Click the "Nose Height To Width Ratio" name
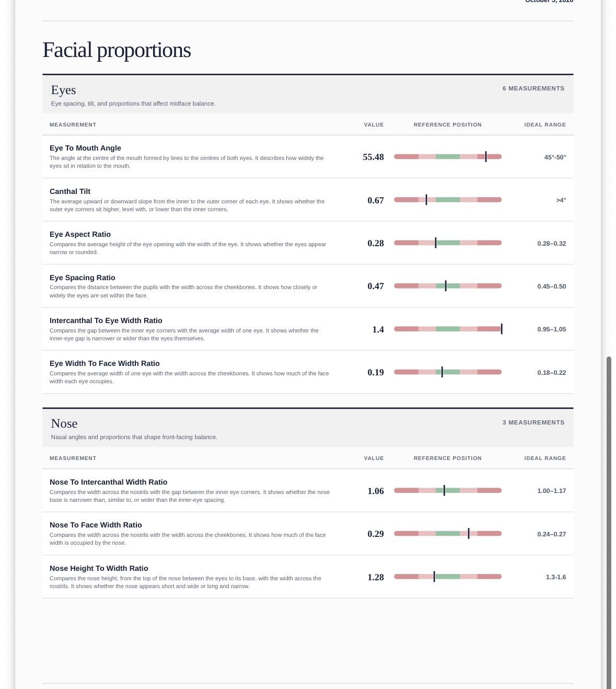616x689 pixels. (99, 568)
